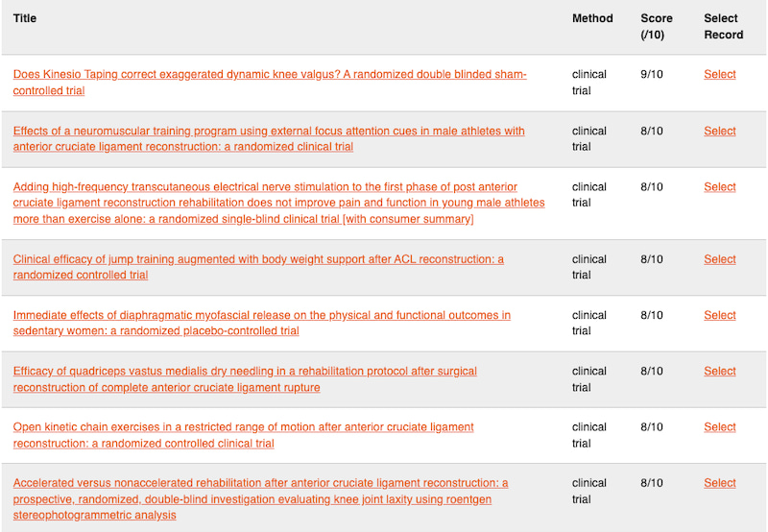Viewport: 768px width, 532px height.
Task: Open the open kinetic chain exercises trial
Action: (x=243, y=427)
